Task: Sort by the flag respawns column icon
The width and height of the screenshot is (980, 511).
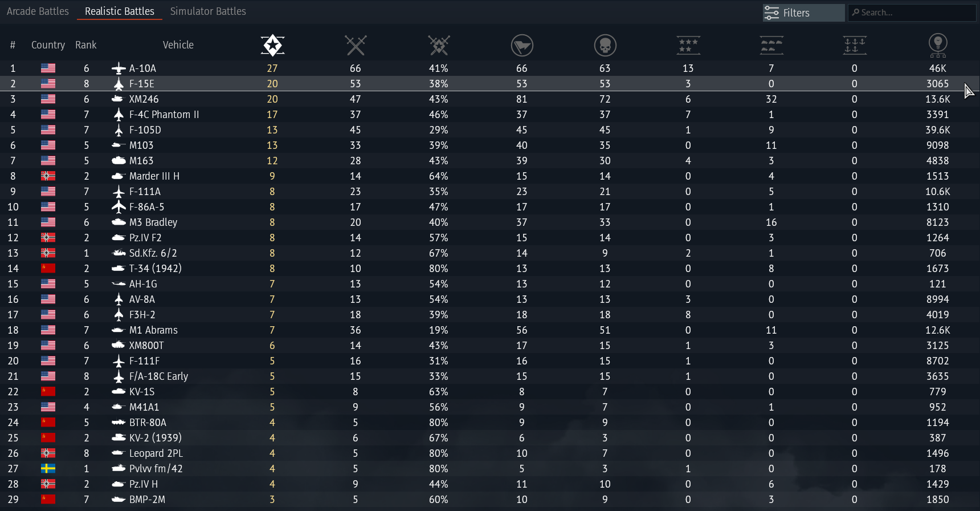Action: 522,45
